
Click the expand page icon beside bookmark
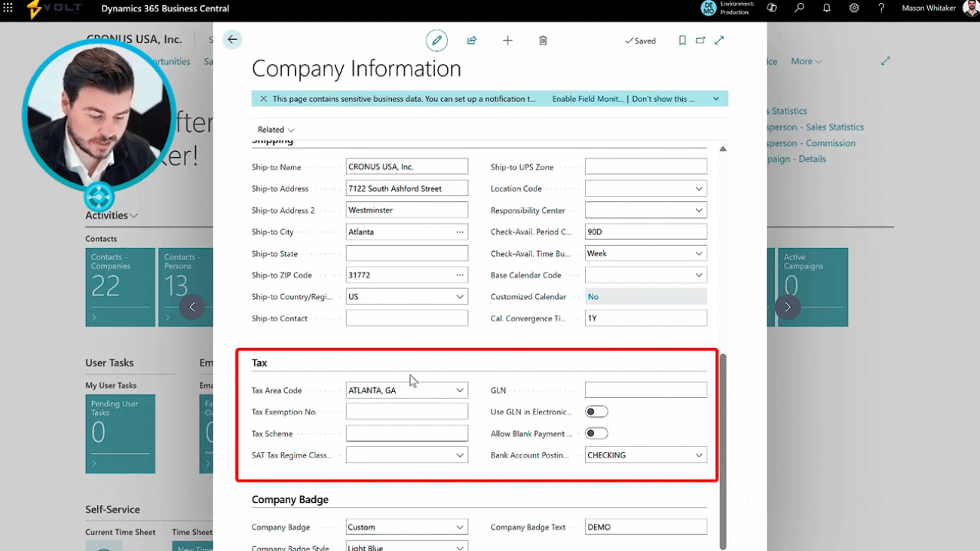click(719, 41)
